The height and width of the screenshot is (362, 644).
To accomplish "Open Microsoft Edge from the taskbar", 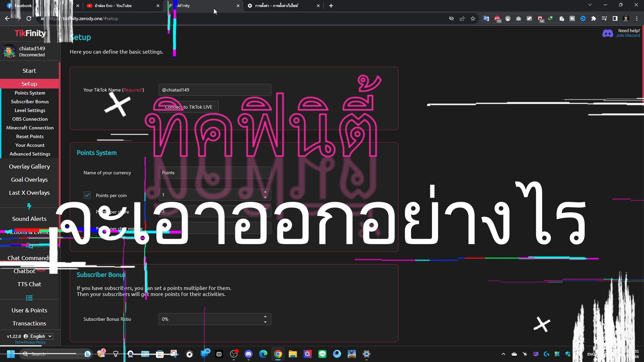I will (263, 354).
